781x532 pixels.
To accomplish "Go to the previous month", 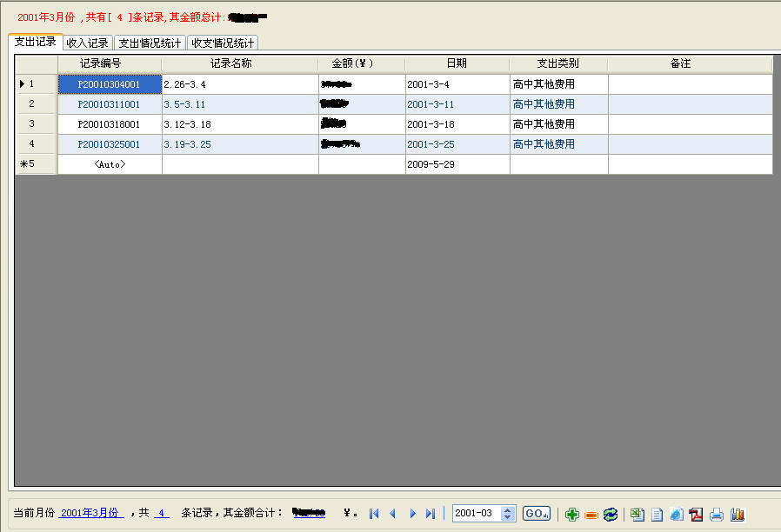I will point(393,513).
